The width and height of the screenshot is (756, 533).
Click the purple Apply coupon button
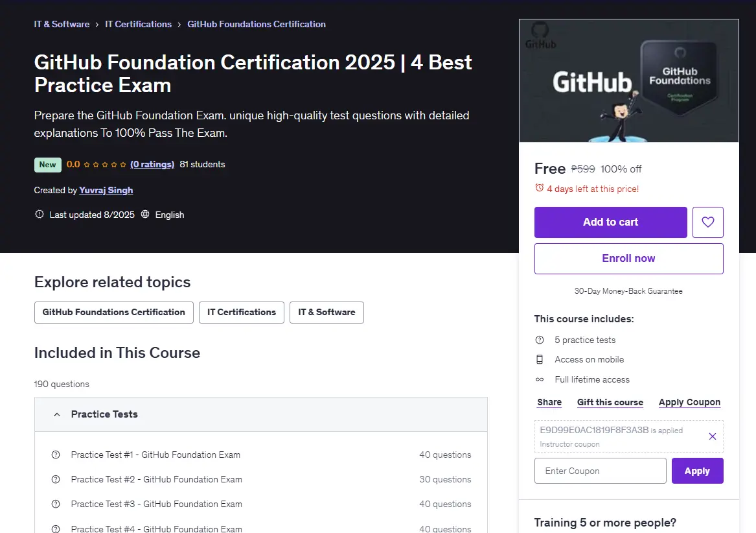(697, 471)
